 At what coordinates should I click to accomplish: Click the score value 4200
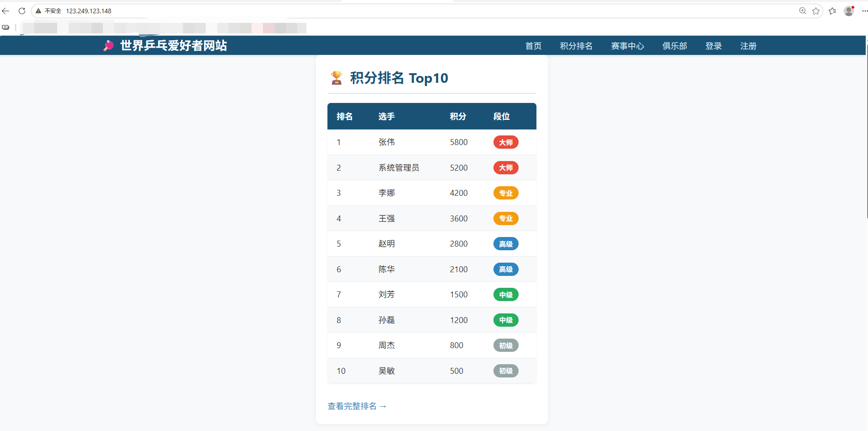459,193
